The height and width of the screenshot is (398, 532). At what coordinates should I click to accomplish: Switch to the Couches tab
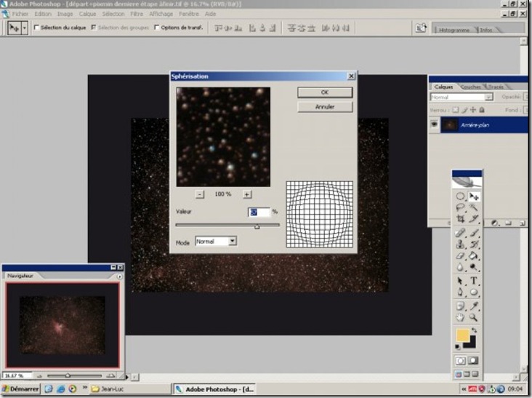pyautogui.click(x=471, y=87)
